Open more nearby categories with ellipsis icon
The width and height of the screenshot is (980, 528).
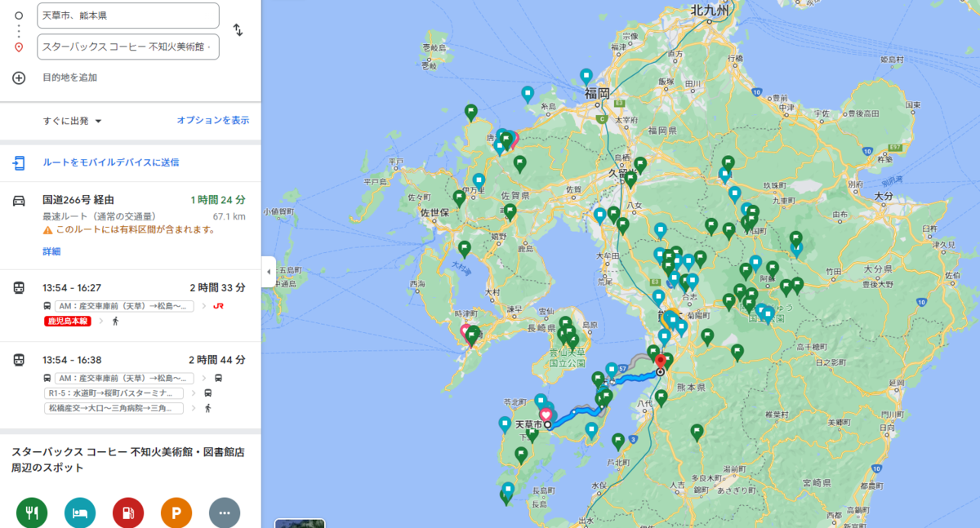click(x=225, y=513)
